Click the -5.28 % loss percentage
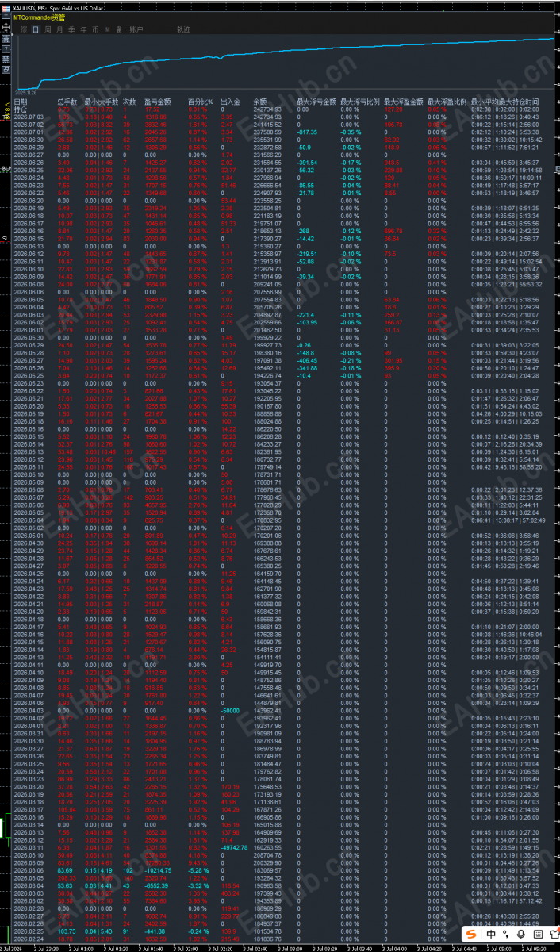 pyautogui.click(x=198, y=870)
